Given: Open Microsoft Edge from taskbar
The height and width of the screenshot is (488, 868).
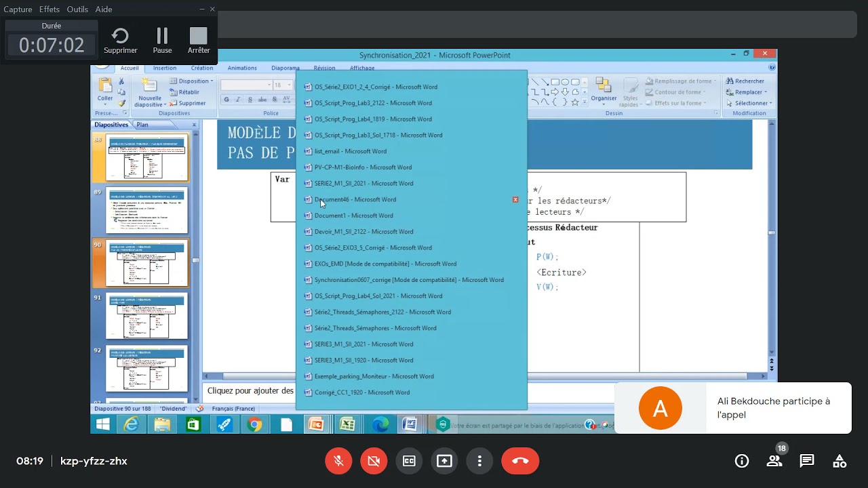Looking at the screenshot, I should coord(380,424).
